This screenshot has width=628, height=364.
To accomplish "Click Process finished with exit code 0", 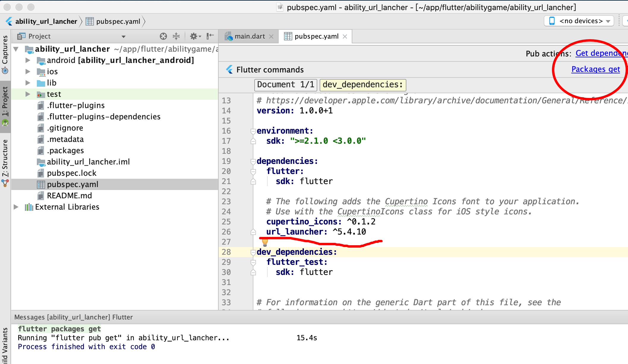I will [x=86, y=347].
